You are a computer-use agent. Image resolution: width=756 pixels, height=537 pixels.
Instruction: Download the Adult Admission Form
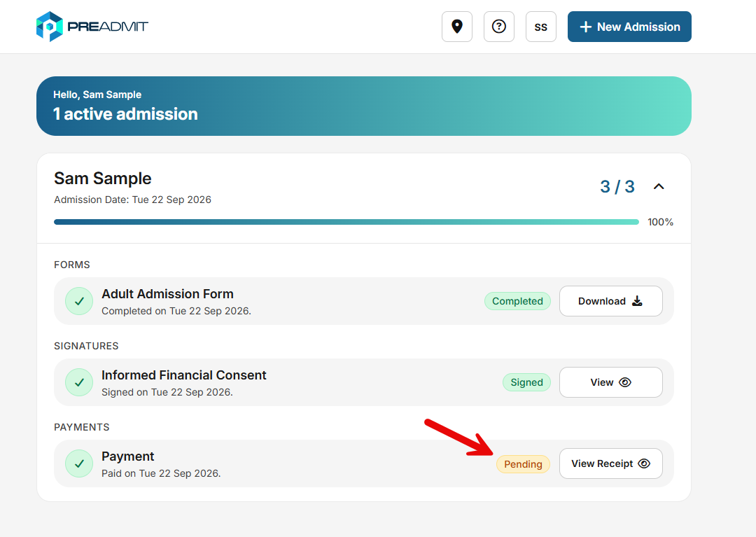(610, 301)
